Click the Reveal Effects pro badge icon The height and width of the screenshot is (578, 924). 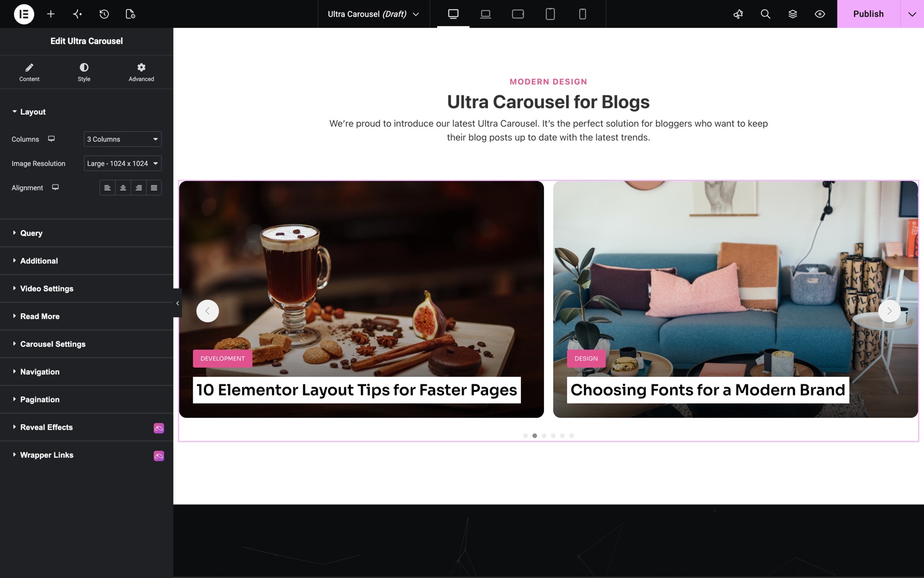pos(159,428)
